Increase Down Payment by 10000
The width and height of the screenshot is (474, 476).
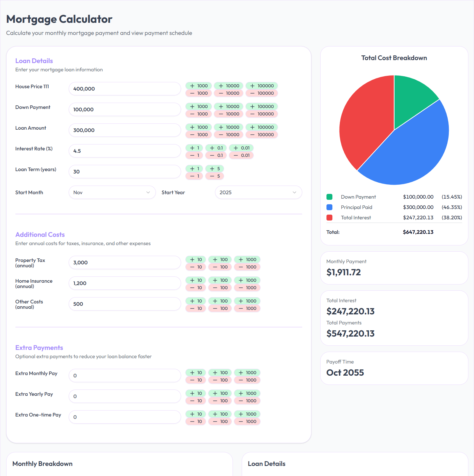click(228, 107)
